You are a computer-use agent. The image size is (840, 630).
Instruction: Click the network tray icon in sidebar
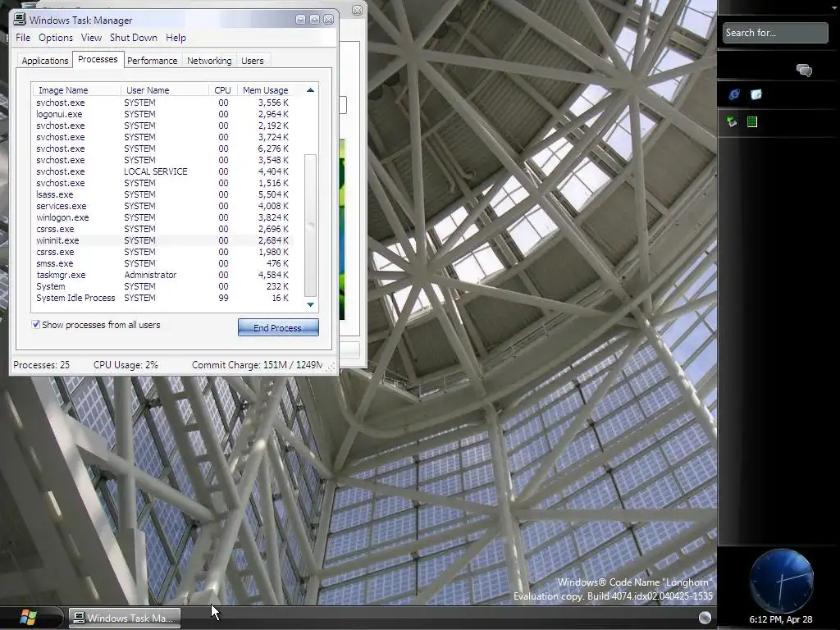[x=732, y=121]
